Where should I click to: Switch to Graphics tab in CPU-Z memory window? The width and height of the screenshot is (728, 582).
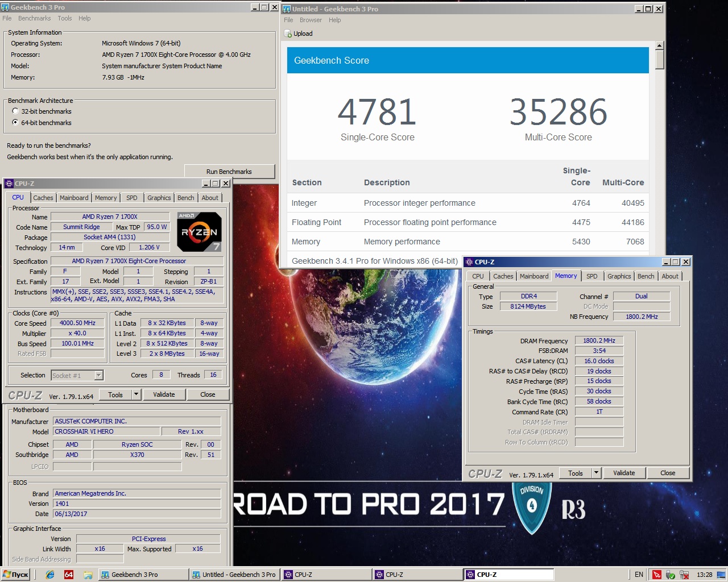[x=619, y=276]
